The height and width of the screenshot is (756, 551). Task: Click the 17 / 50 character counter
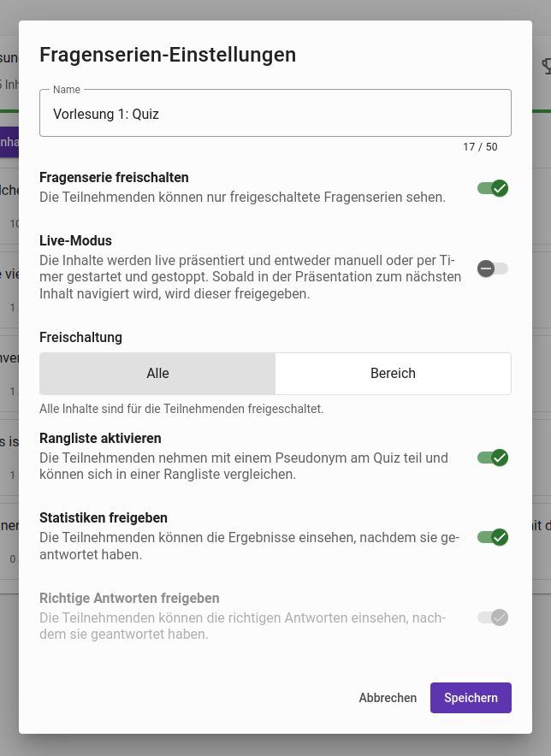(x=481, y=146)
